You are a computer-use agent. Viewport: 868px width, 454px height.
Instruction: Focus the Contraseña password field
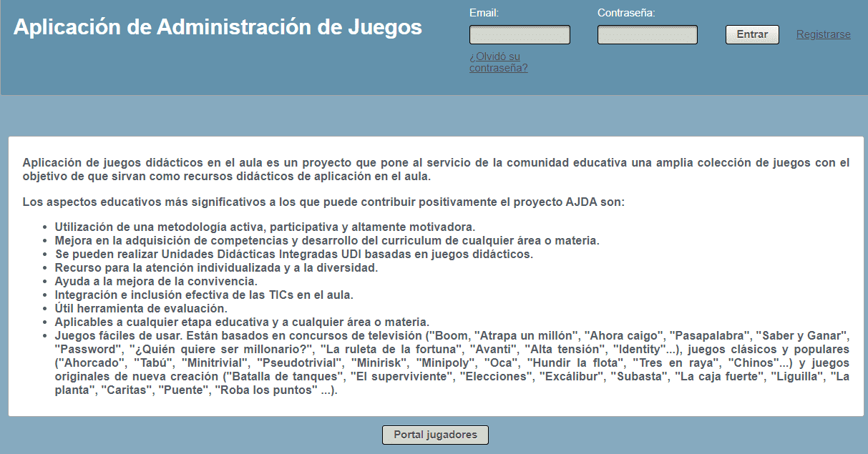click(647, 35)
